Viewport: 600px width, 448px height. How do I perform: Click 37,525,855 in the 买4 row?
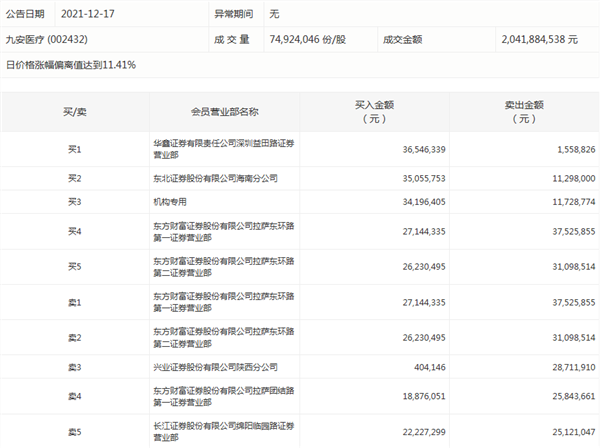coord(574,231)
